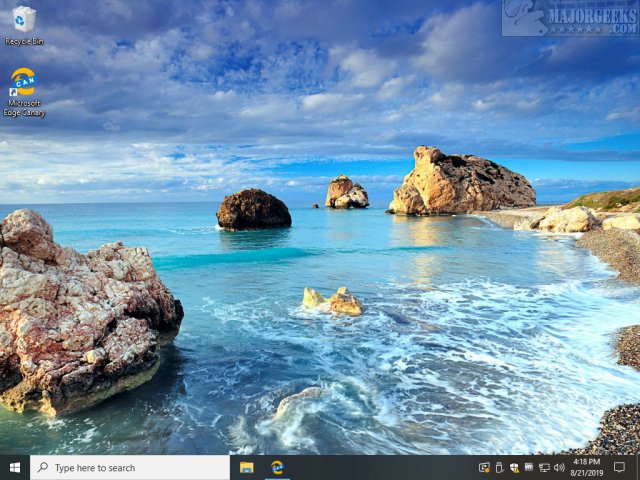
Task: Click the Safely Remove Hardware USB tray icon
Action: [x=499, y=467]
